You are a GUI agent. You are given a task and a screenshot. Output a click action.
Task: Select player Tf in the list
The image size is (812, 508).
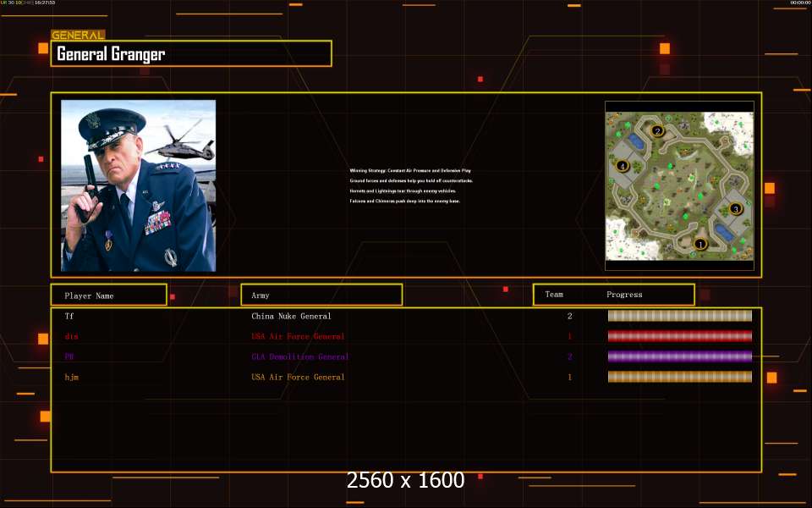coord(69,316)
